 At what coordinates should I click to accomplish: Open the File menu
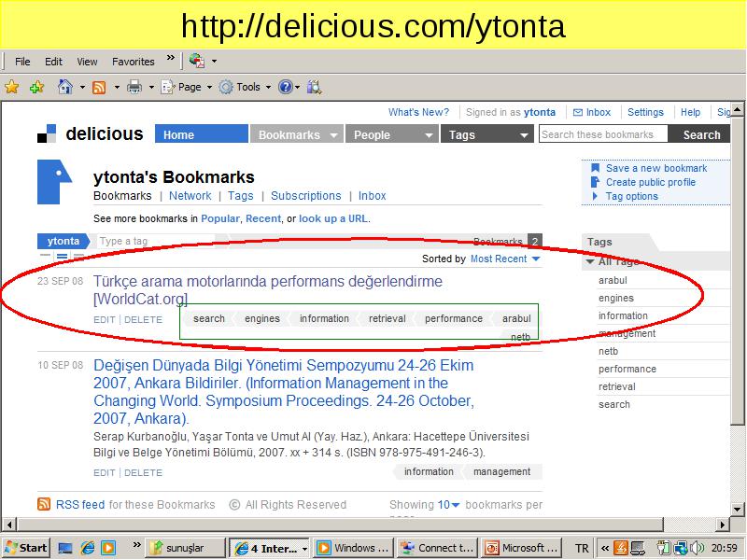(22, 62)
